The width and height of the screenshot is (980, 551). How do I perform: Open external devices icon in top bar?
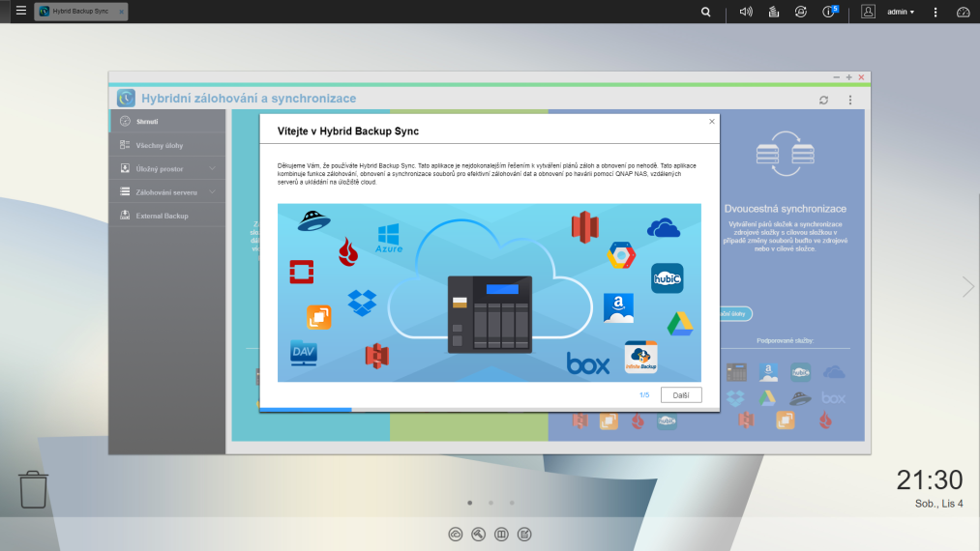(x=801, y=12)
